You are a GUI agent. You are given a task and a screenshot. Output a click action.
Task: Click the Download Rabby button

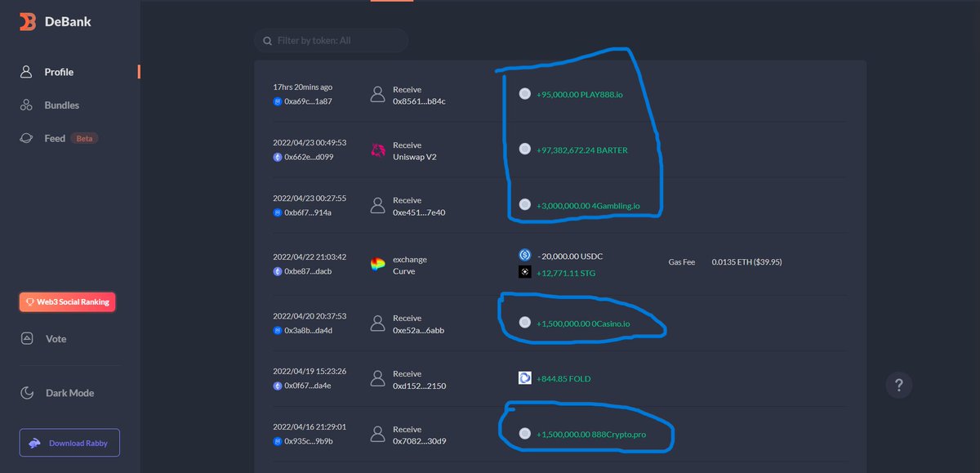point(69,443)
